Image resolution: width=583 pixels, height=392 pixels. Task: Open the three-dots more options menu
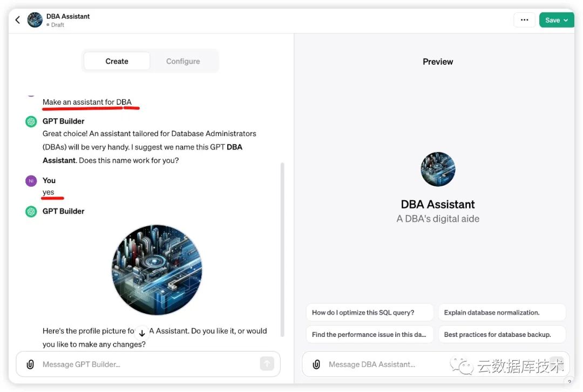524,20
